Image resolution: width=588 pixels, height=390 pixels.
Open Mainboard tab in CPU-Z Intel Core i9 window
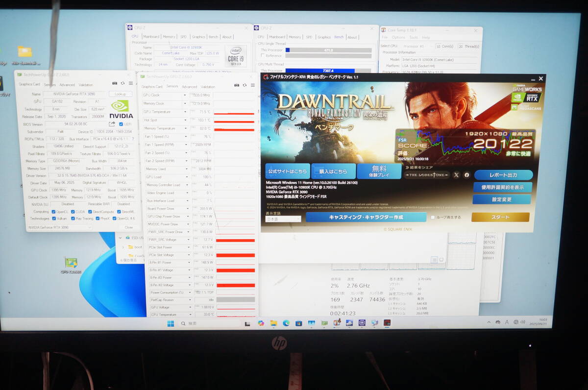(151, 37)
